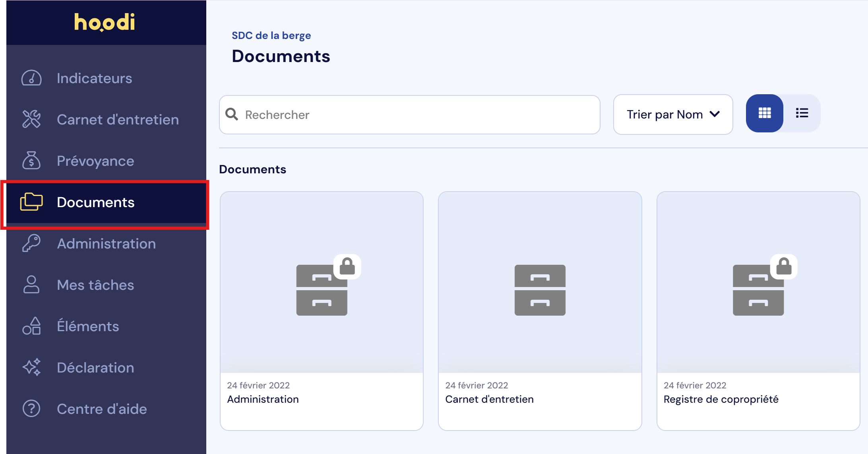Click the Mes tâches person icon
Viewport: 868px width, 454px height.
click(x=31, y=285)
